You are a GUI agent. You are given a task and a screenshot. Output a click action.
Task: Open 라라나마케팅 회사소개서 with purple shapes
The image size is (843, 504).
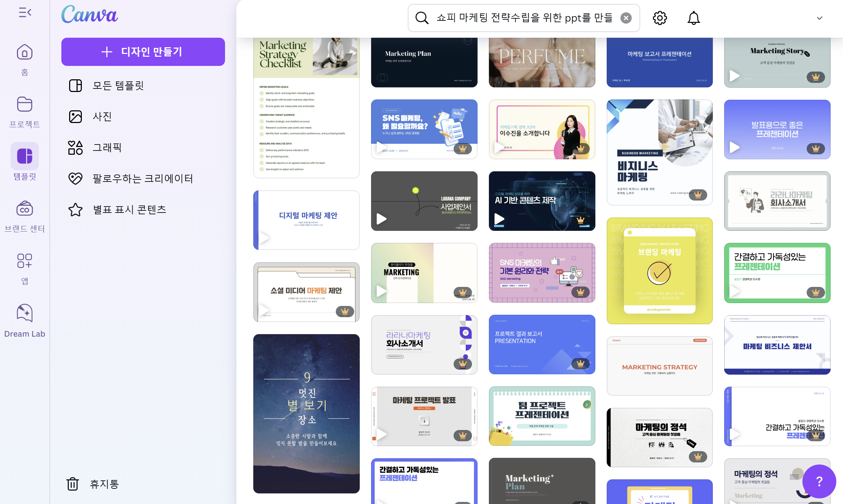[424, 345]
